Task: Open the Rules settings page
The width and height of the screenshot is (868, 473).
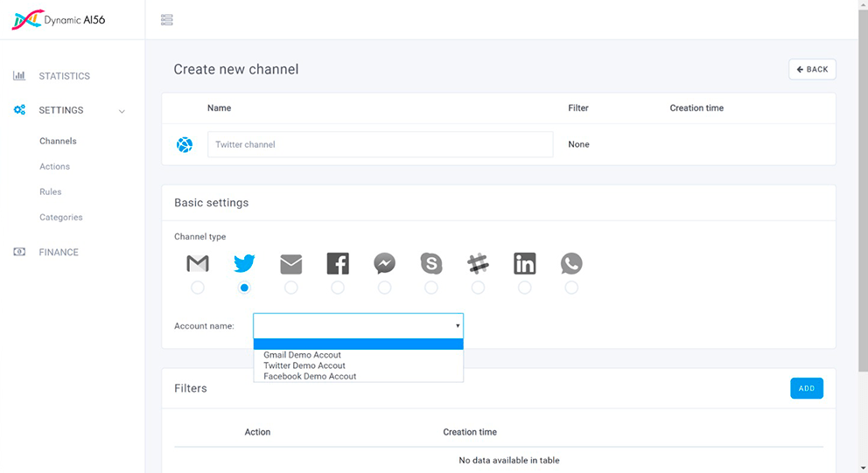Action: click(51, 191)
